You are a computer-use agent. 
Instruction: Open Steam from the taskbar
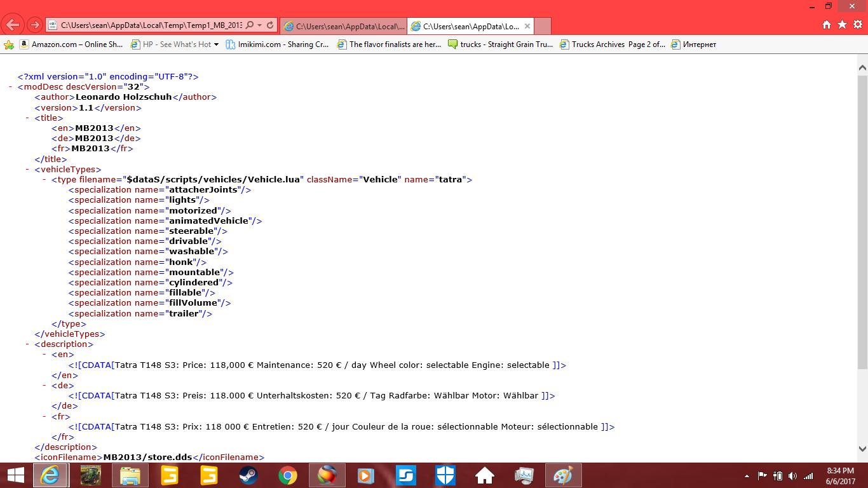(x=248, y=475)
